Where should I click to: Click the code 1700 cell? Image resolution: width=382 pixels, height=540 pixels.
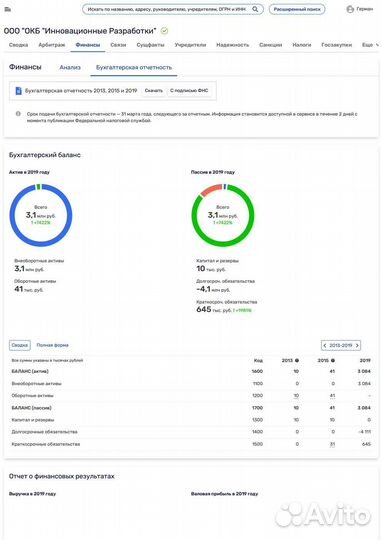click(x=257, y=408)
